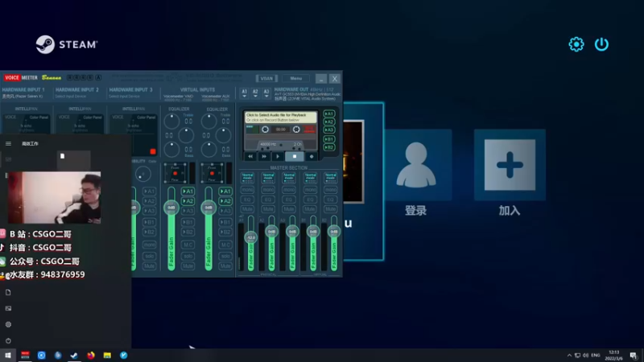The image size is (644, 362).
Task: Change B2 master bus Normal mode
Action: pos(331,177)
